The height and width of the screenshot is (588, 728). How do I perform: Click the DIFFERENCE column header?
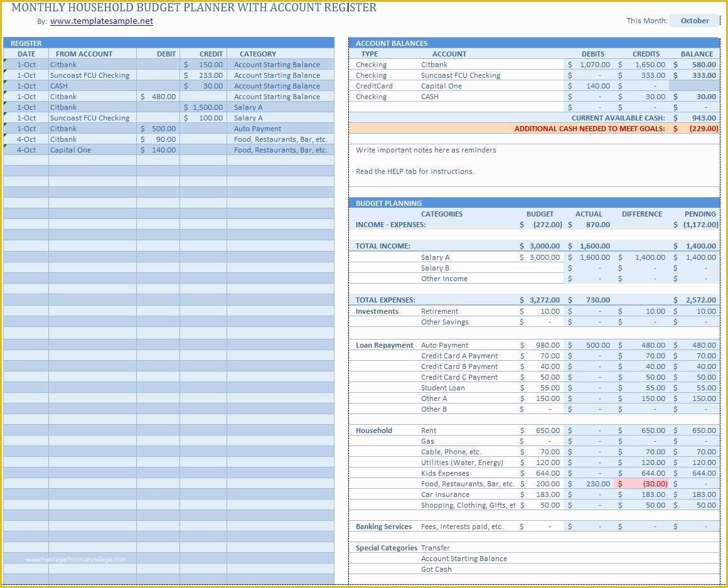(641, 214)
